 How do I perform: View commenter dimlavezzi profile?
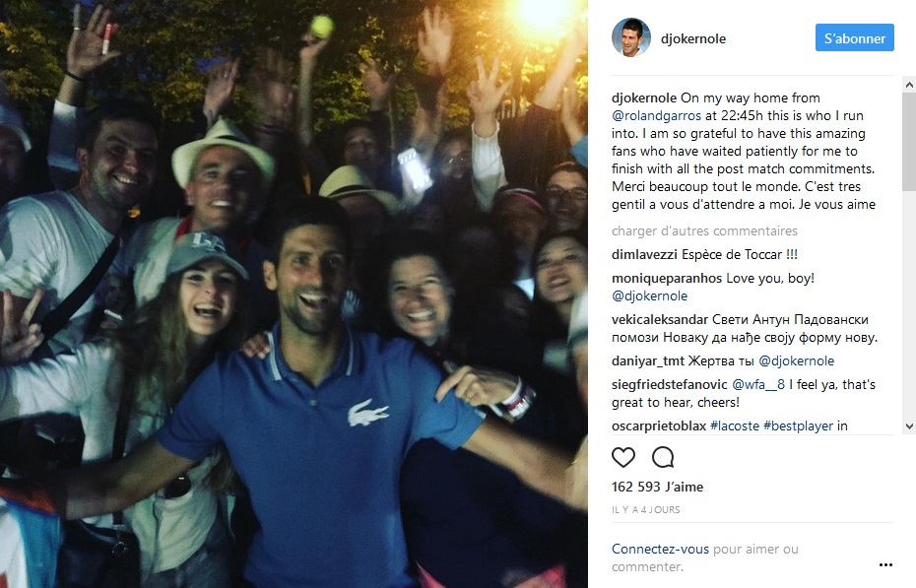point(644,254)
